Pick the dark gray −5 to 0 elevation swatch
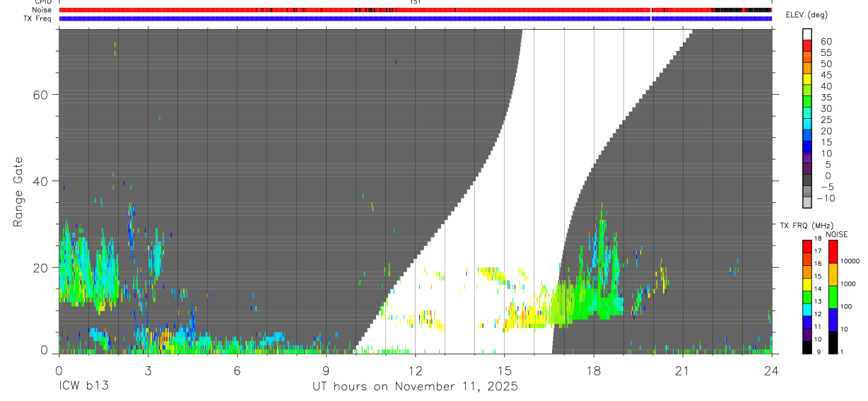Viewport: 868px width, 401px height. 808,180
